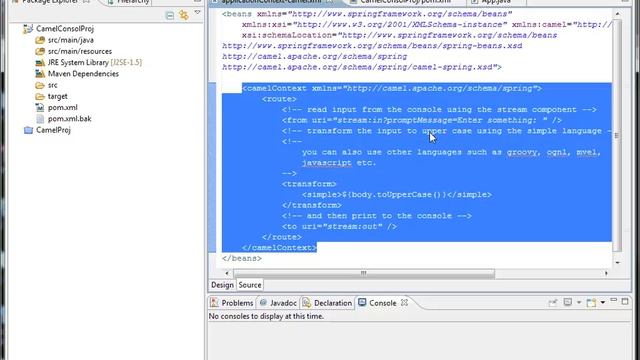Viewport: 640px width, 360px height.
Task: Select the src folder
Action: 53,85
